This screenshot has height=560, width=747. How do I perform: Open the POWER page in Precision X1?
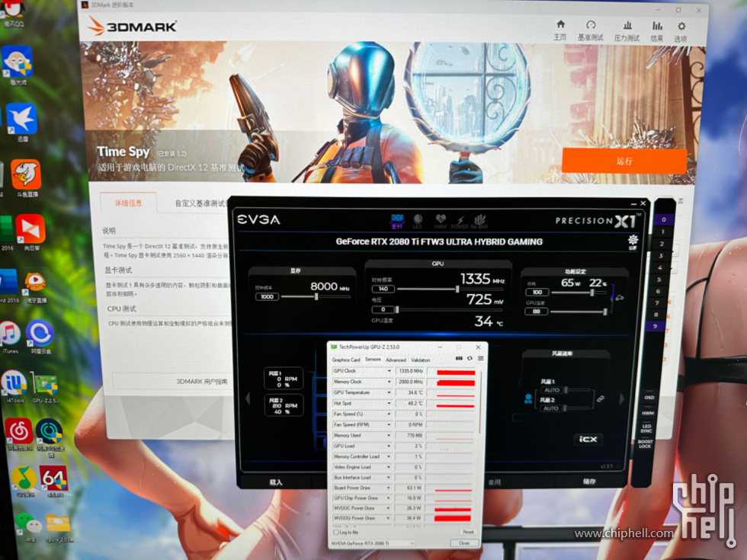(x=460, y=222)
